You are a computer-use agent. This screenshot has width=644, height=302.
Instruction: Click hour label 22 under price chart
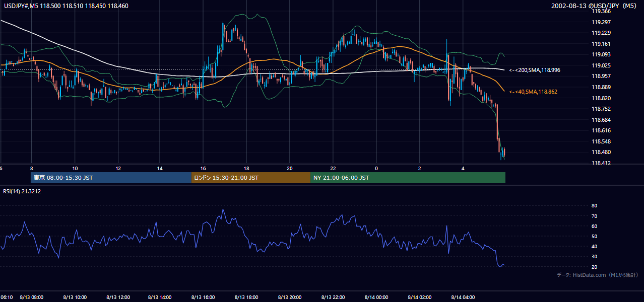pyautogui.click(x=333, y=168)
